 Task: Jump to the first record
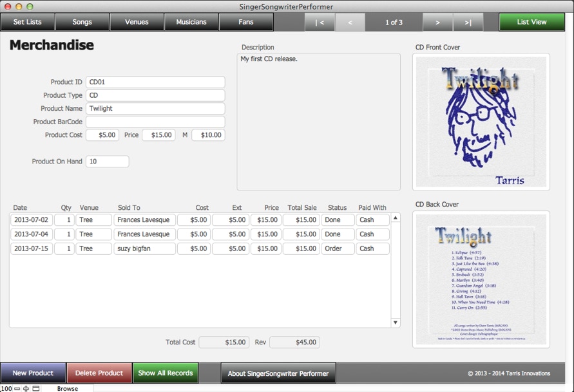click(320, 22)
